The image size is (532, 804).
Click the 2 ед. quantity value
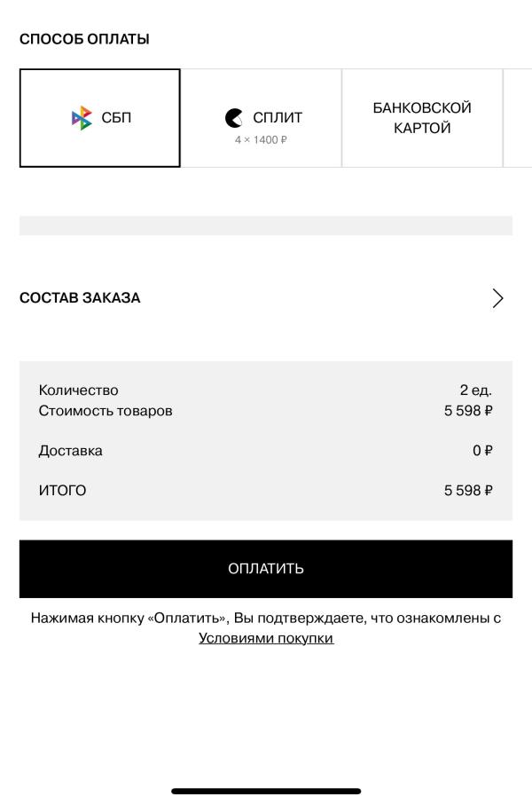click(475, 390)
